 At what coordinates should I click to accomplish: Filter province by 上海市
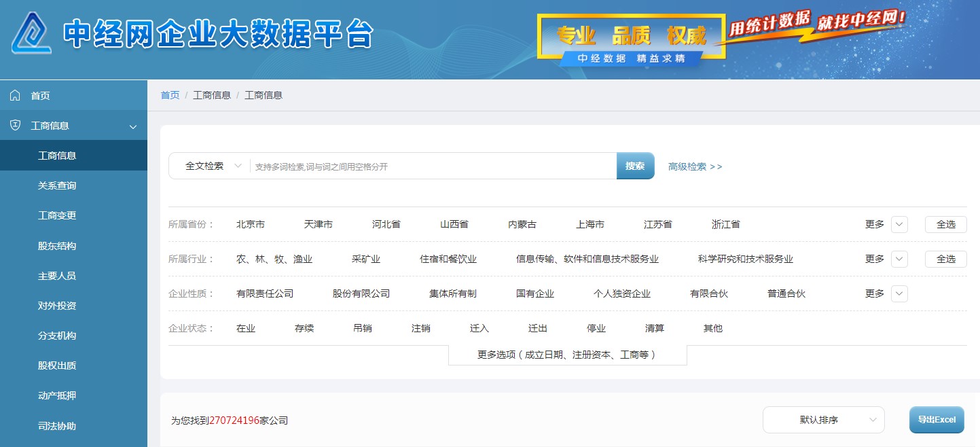click(590, 224)
